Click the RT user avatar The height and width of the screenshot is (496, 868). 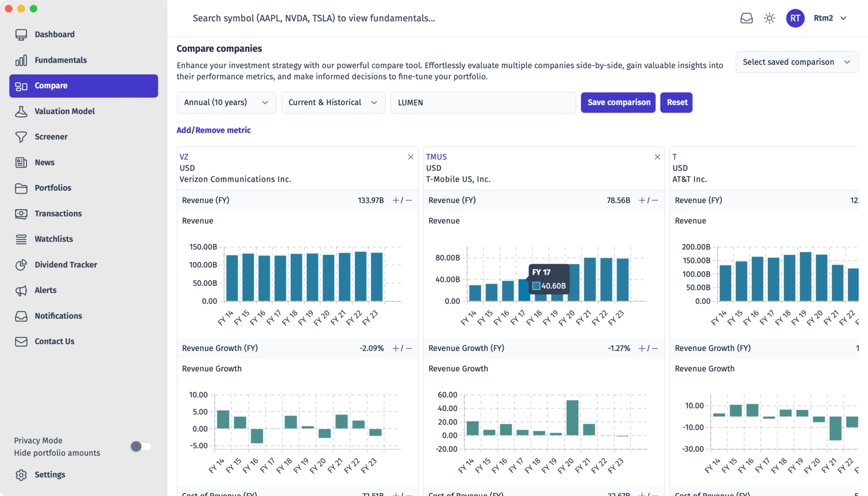click(x=795, y=18)
